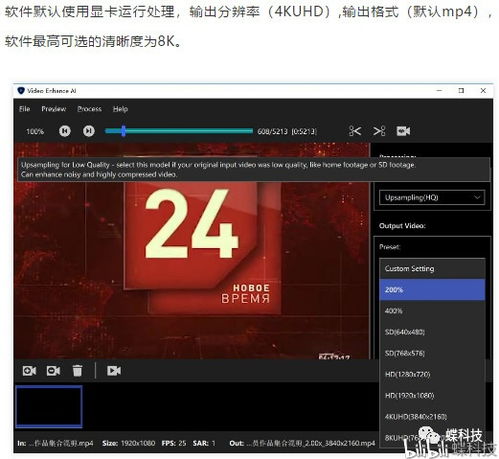Open the Upsampling(HQ) model dropdown
499x459 pixels.
pos(432,198)
